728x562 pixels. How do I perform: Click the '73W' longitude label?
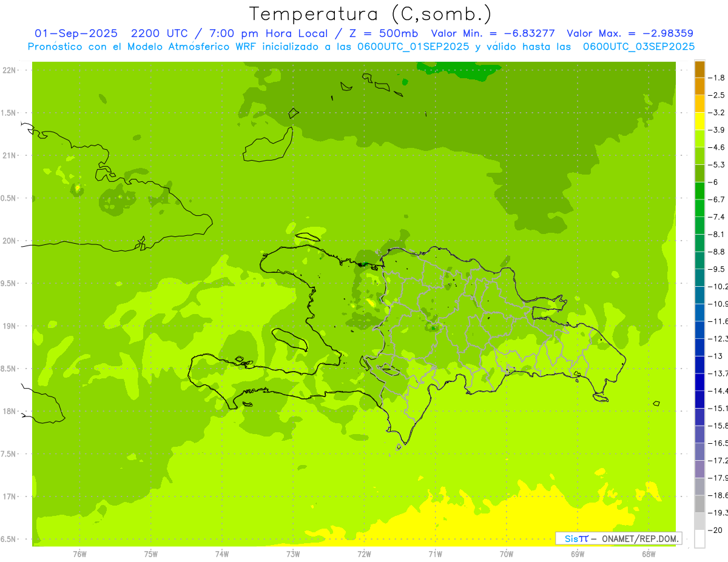pyautogui.click(x=293, y=554)
